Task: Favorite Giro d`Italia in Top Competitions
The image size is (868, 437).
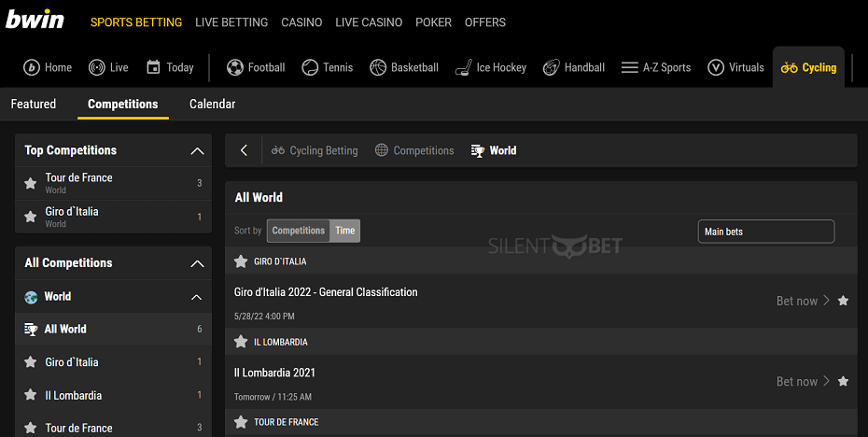Action: coord(31,217)
